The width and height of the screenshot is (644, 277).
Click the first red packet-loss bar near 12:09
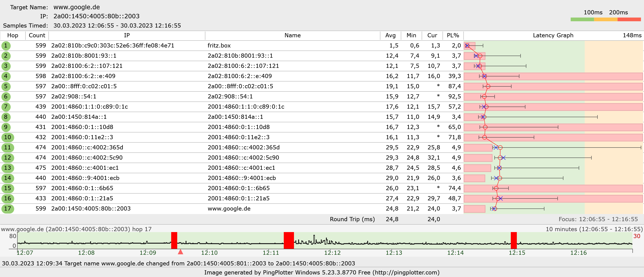(174, 240)
